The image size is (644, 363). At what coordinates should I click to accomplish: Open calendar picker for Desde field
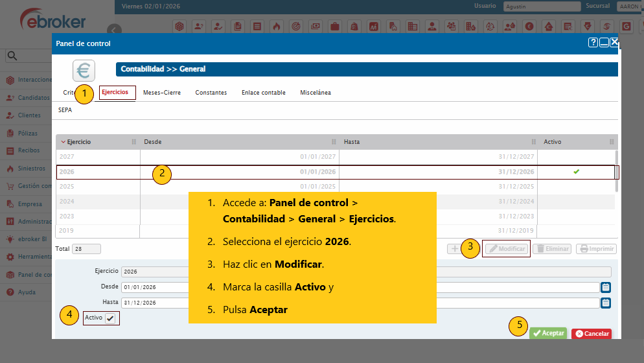(x=606, y=287)
